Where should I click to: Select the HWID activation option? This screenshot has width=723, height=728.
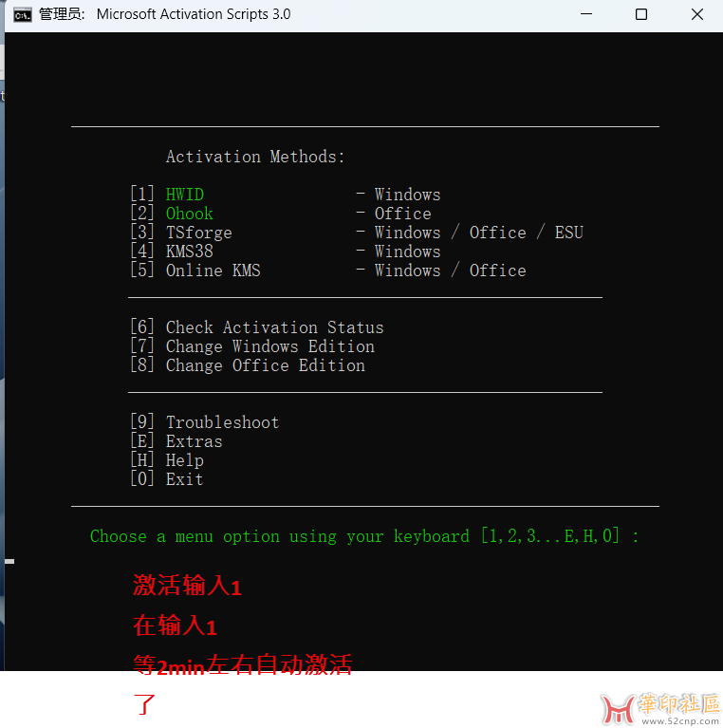point(184,195)
